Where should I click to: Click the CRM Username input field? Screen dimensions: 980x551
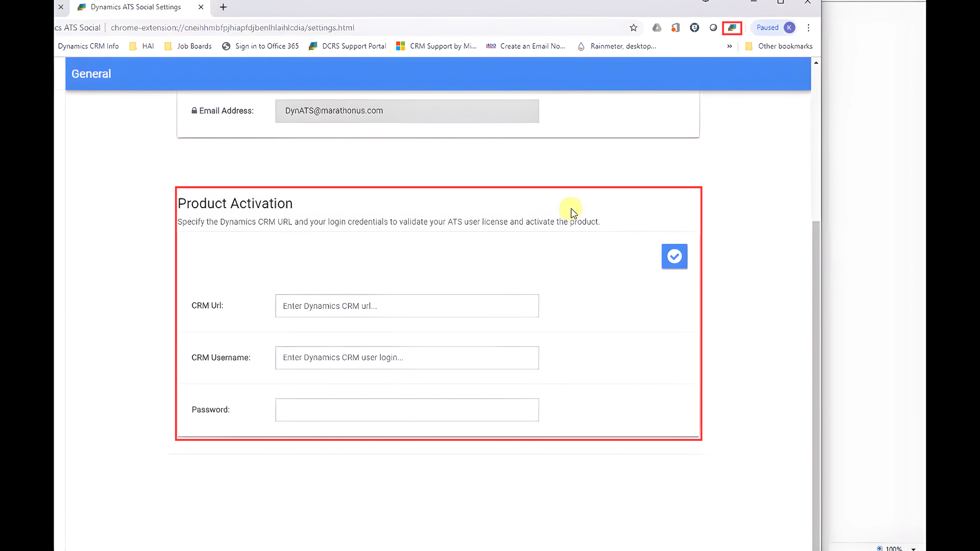pos(407,358)
